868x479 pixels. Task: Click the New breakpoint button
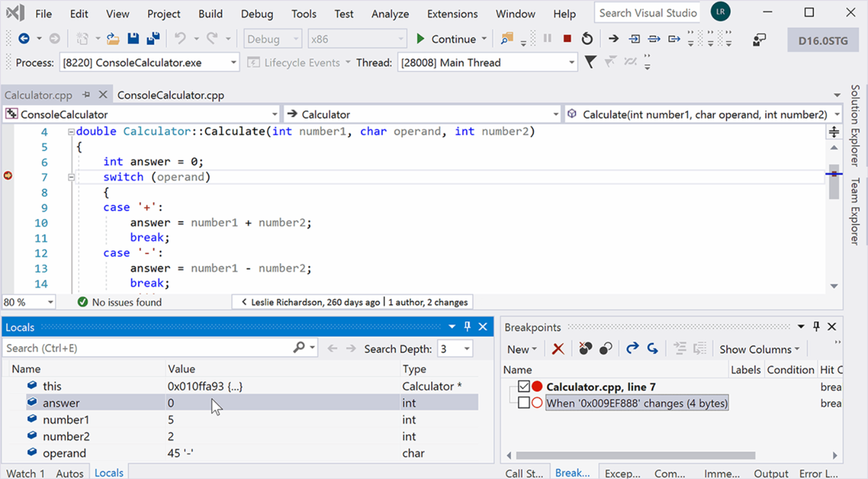tap(522, 349)
